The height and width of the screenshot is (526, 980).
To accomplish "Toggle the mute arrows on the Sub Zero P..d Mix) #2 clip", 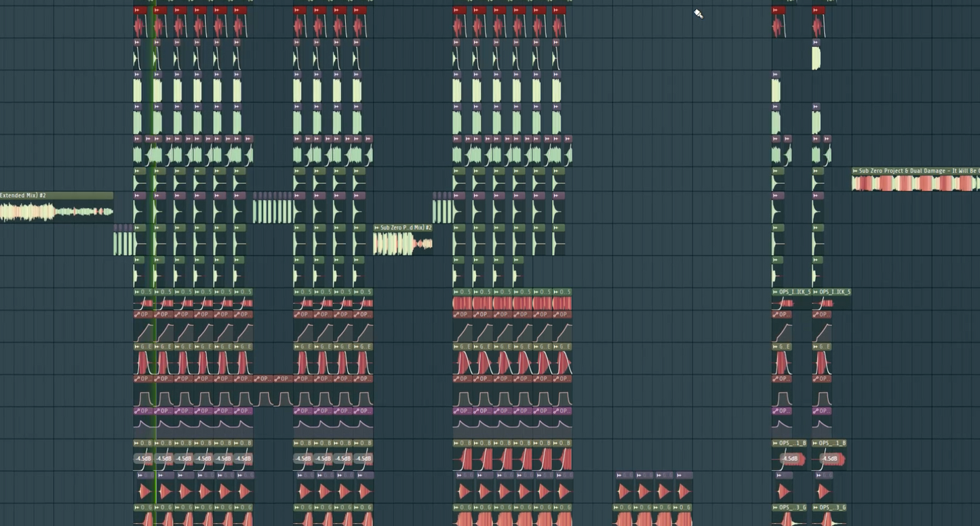I will tap(377, 227).
